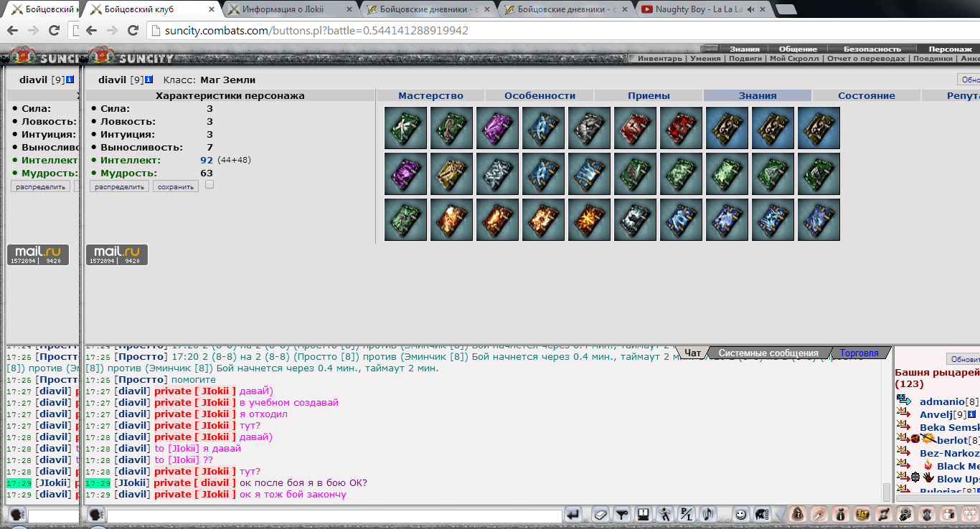Viewport: 980px width, 529px height.
Task: Click the grey spell book in the top row
Action: tap(589, 128)
